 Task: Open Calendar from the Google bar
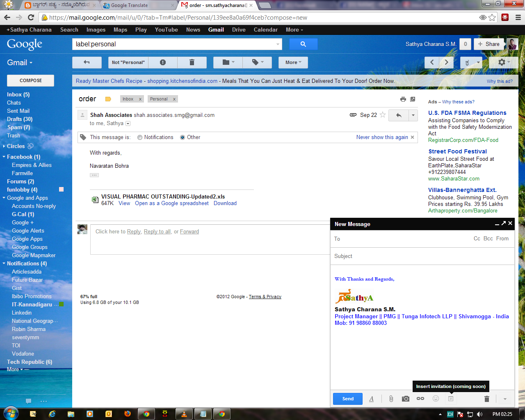[266, 30]
